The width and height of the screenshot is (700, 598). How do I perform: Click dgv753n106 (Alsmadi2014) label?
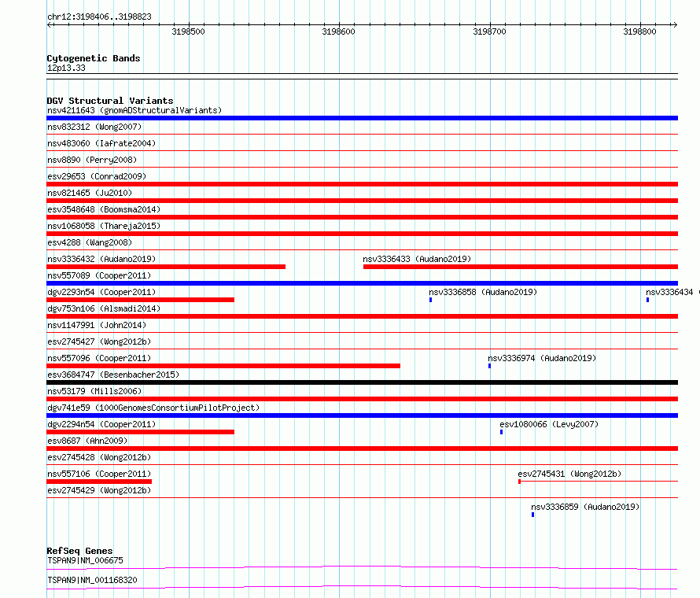(x=104, y=308)
